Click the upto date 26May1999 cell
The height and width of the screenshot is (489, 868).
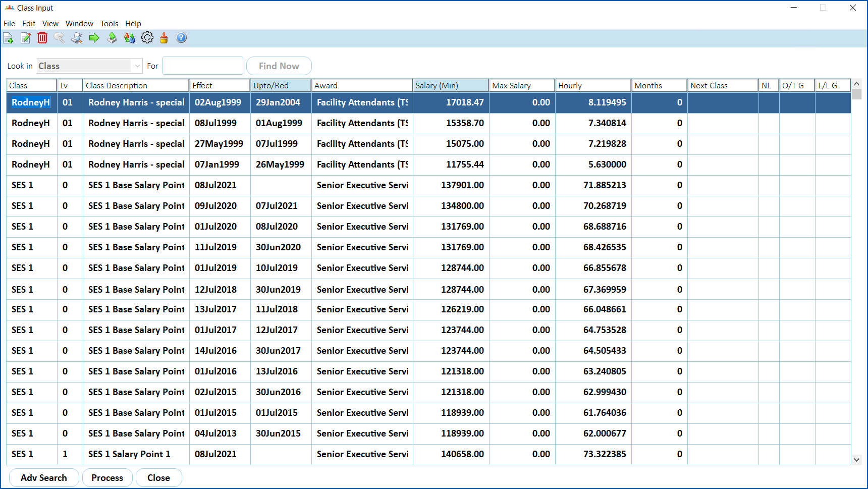coord(281,165)
